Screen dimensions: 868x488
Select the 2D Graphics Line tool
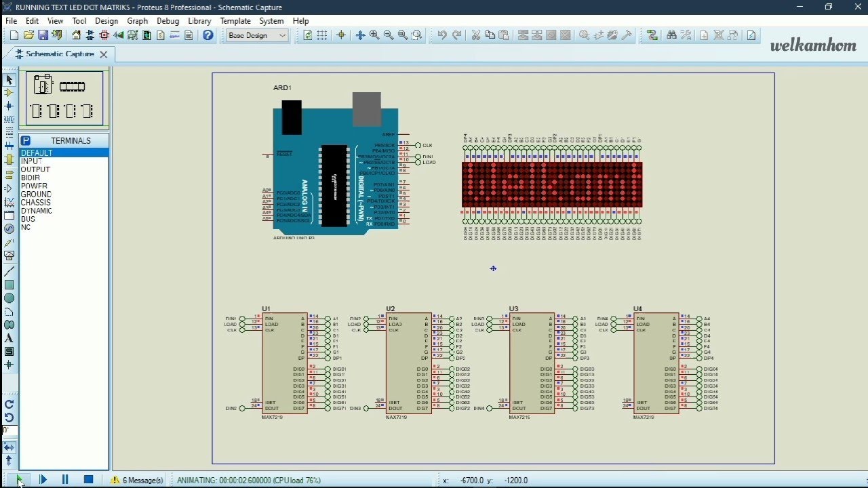(9, 271)
